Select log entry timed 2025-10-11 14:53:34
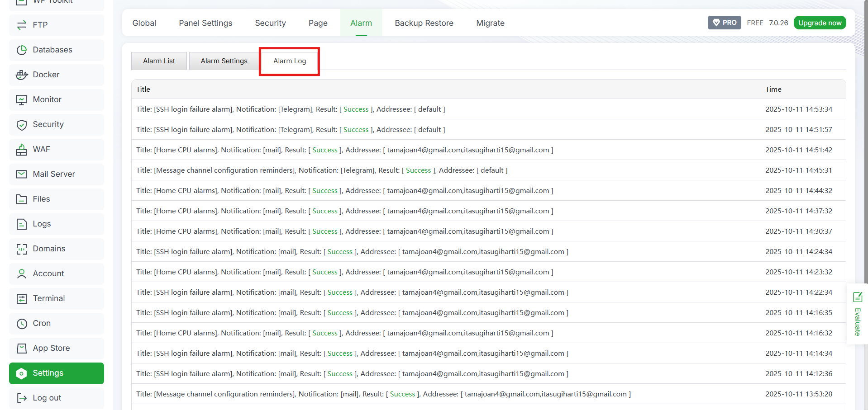Image resolution: width=868 pixels, height=410 pixels. [x=488, y=109]
